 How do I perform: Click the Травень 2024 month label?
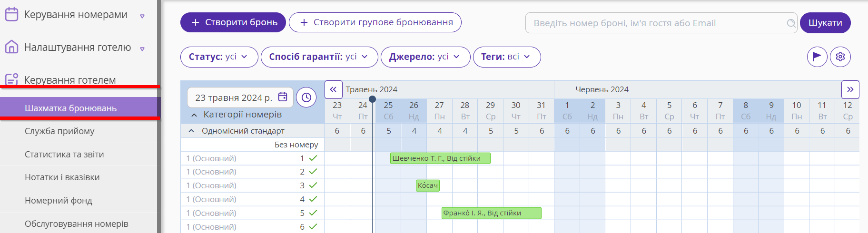pyautogui.click(x=371, y=89)
